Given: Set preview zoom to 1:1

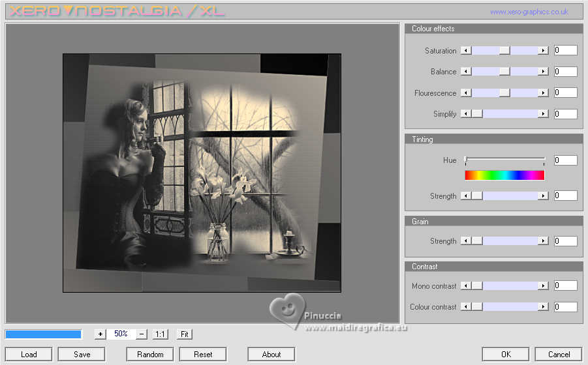Looking at the screenshot, I should [x=160, y=334].
